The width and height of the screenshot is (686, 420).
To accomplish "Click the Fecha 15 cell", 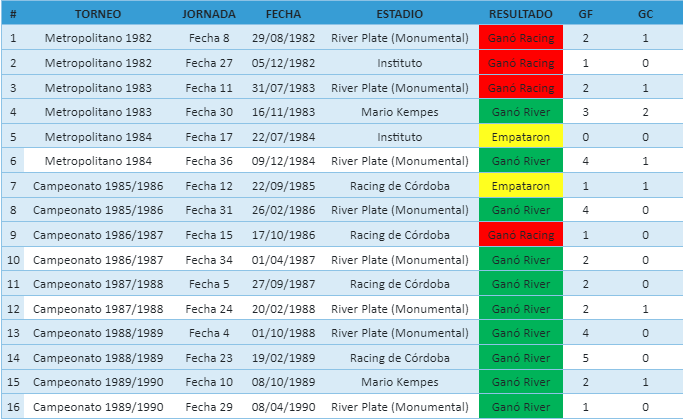I will coord(209,235).
